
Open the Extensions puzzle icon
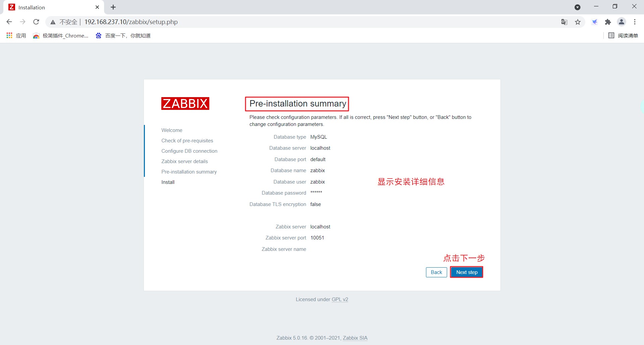[608, 22]
